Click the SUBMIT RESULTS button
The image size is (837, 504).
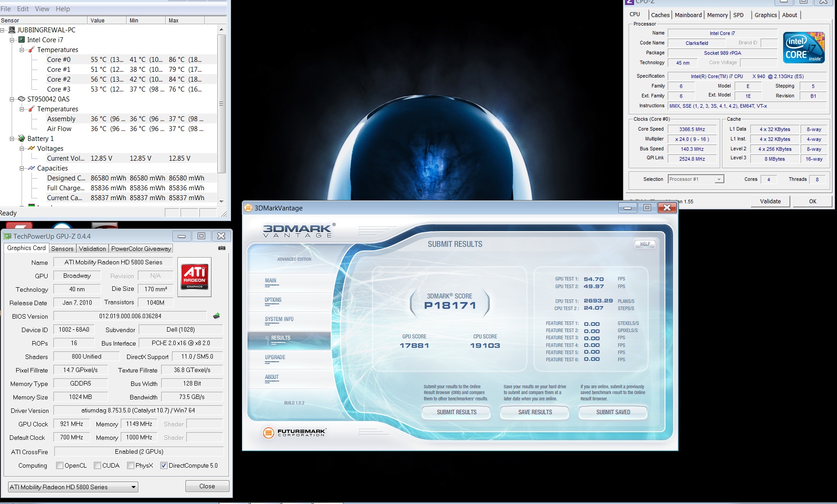pyautogui.click(x=456, y=412)
